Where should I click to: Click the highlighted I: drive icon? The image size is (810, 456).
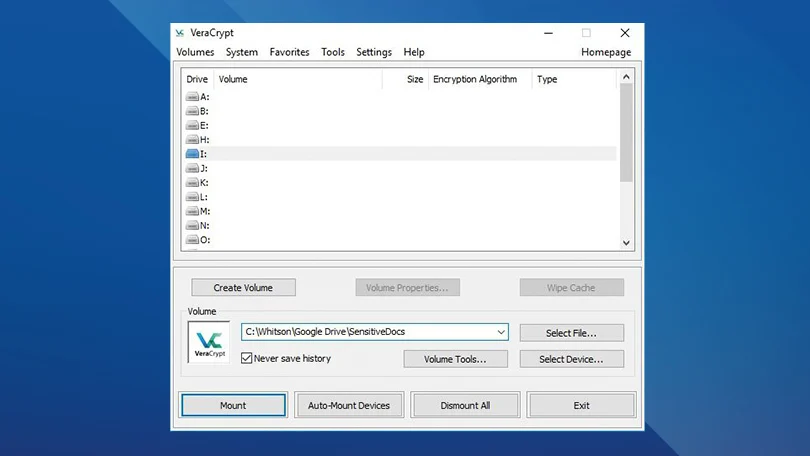click(192, 154)
